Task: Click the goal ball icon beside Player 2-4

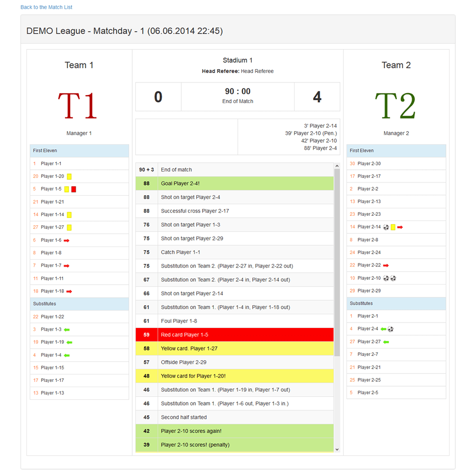Action: pos(391,329)
